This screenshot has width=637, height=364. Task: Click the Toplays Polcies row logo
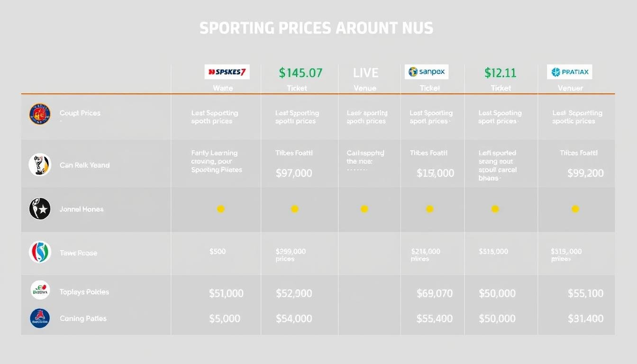coord(40,290)
